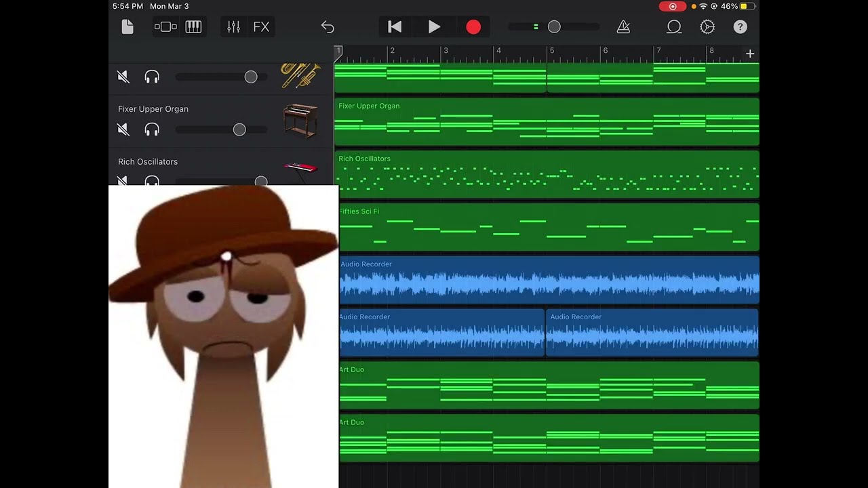Select the upper Art Duo region
868x488 pixels.
(x=549, y=386)
